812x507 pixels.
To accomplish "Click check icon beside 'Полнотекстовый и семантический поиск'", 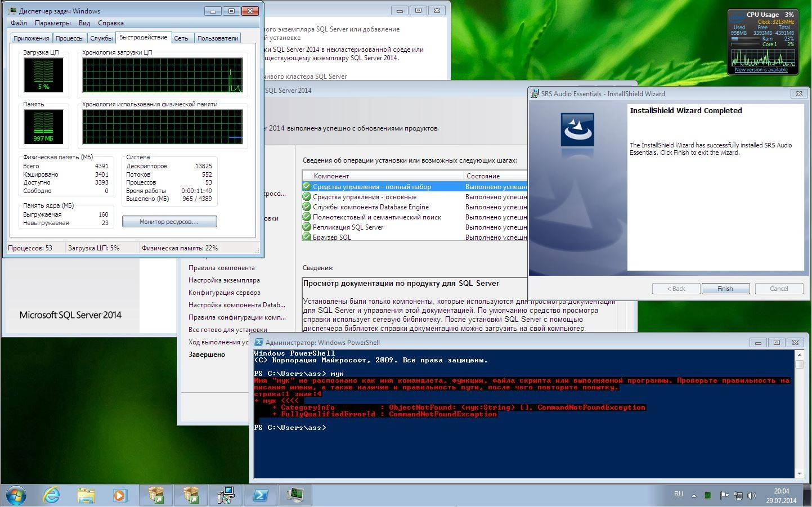I will click(307, 217).
